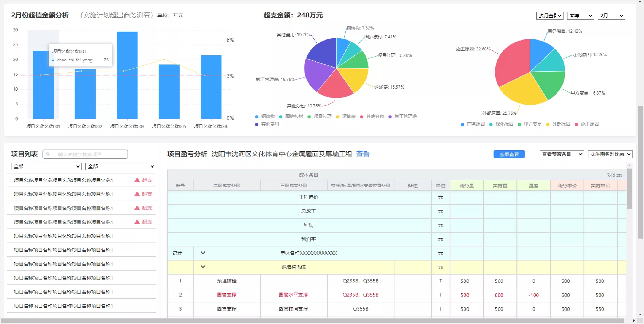Click the search magnifier icon

click(48, 154)
